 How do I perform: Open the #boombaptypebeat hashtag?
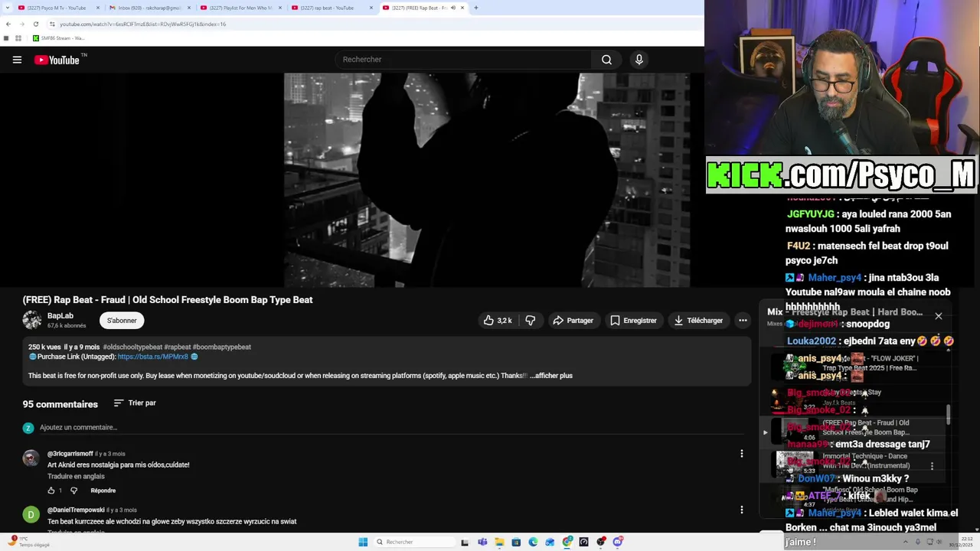point(222,347)
